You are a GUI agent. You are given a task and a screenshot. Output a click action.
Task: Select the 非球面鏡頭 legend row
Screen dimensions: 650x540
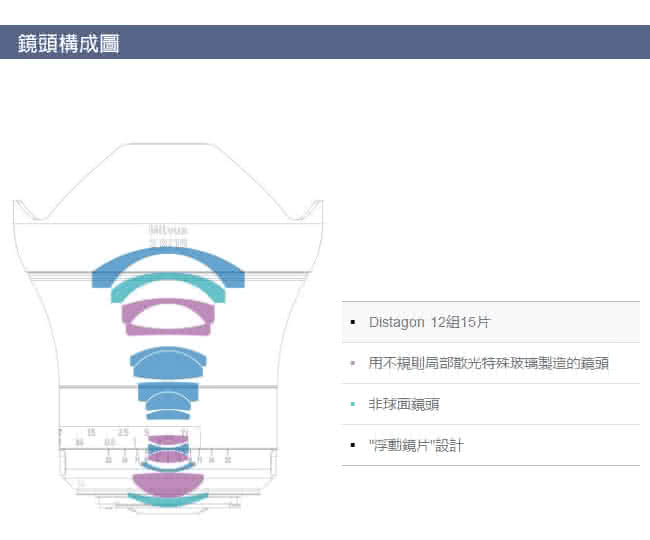[x=490, y=404]
